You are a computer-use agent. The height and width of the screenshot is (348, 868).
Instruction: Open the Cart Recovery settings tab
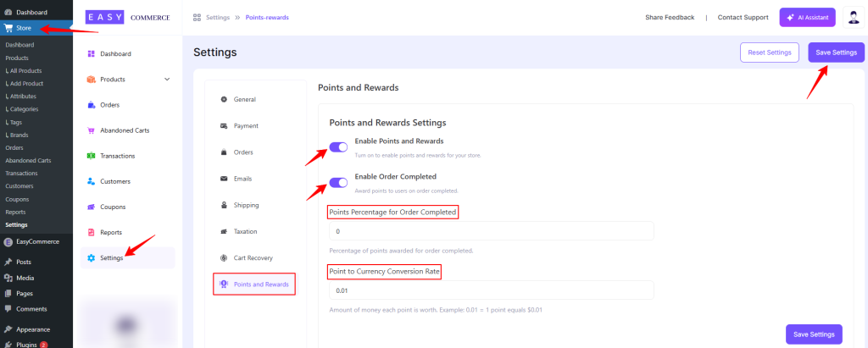[x=254, y=257]
